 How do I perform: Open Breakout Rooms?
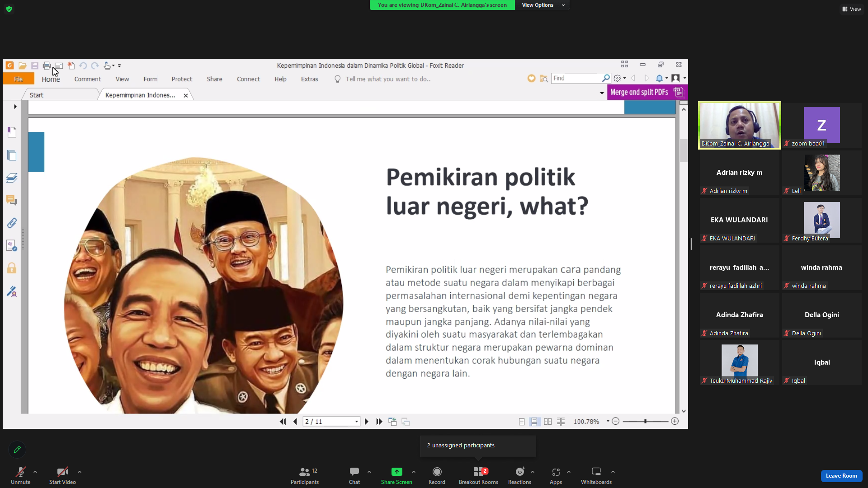(x=478, y=475)
